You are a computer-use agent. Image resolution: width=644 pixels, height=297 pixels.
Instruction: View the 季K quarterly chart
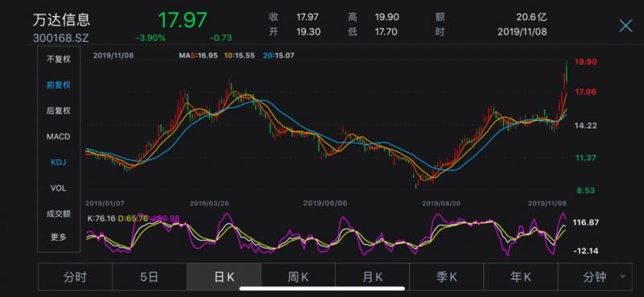click(x=447, y=278)
